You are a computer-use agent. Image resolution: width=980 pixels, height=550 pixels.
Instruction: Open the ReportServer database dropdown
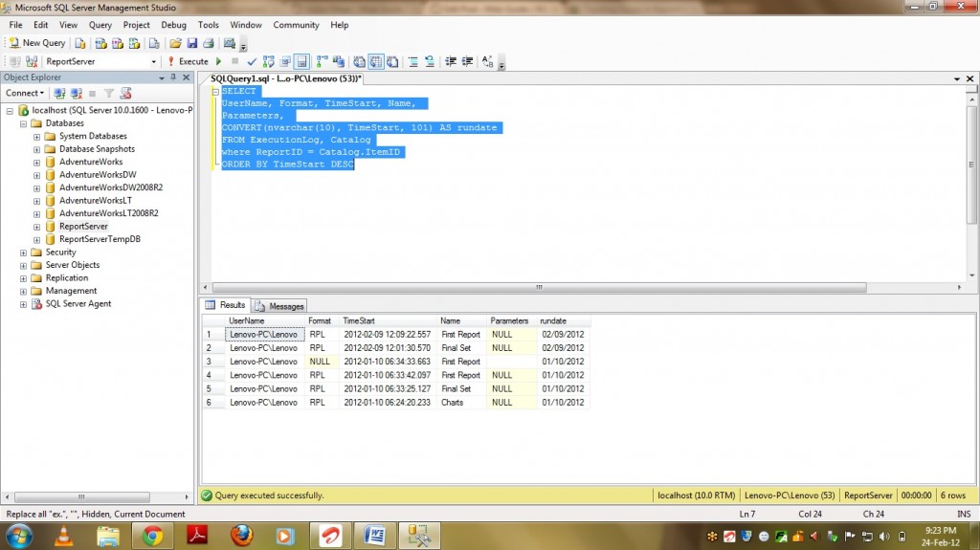tap(153, 61)
